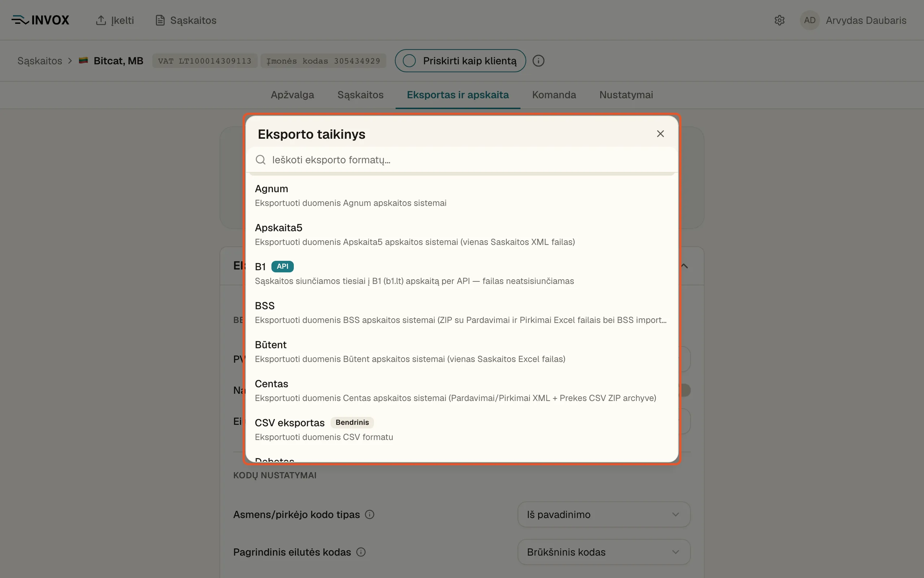Go back via the Sąskaitos breadcrumb

[x=40, y=61]
